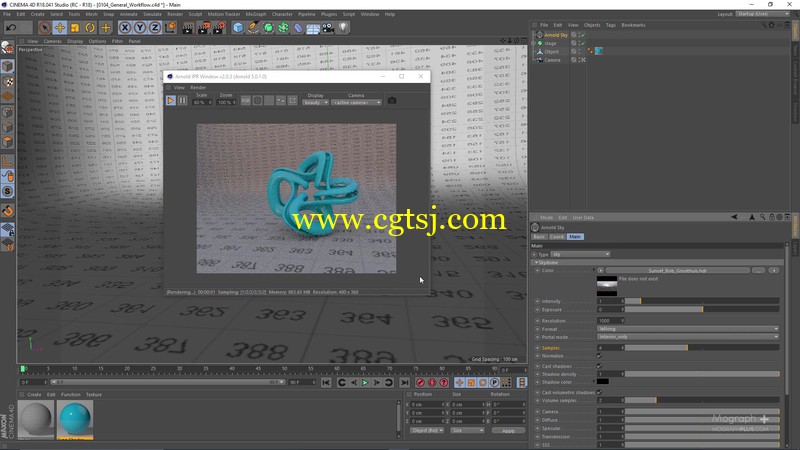This screenshot has height=450, width=800.
Task: Toggle Z axis lock
Action: tap(155, 28)
